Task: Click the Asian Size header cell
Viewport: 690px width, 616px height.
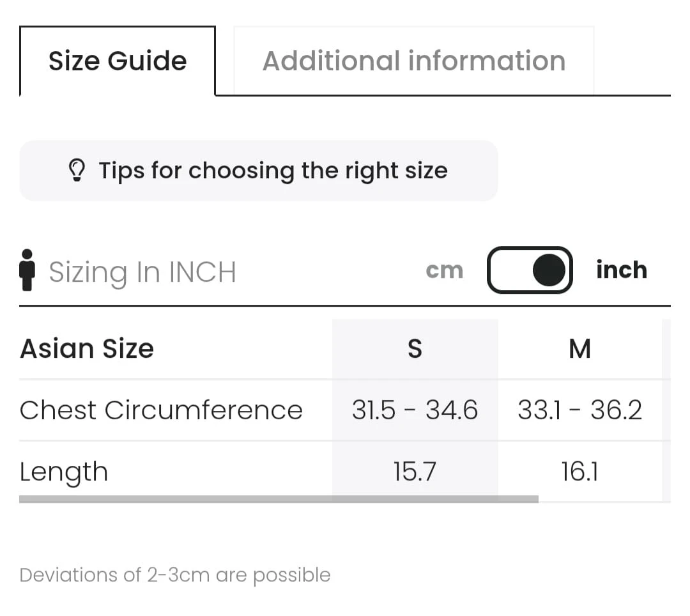Action: coord(87,349)
